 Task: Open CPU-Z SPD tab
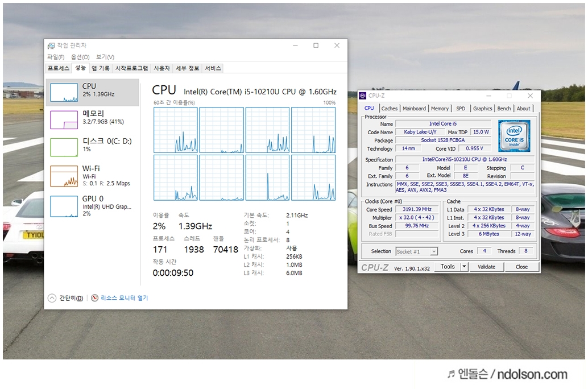[x=461, y=109]
